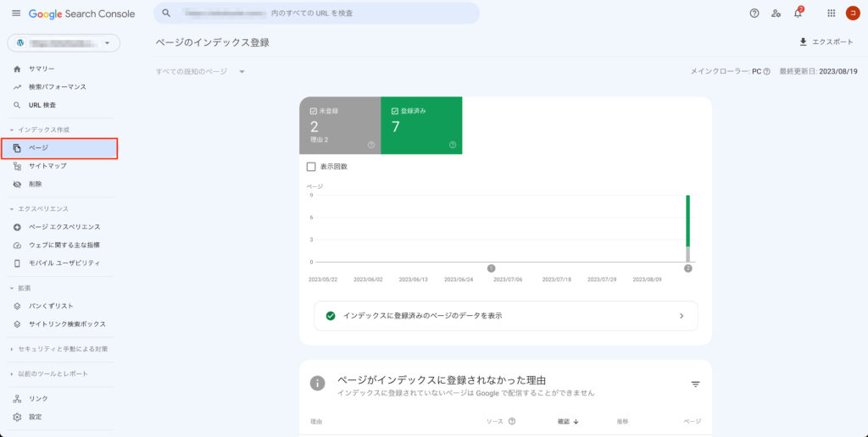Viewport: 868px width, 437px height.
Task: Open the hamburger main menu
Action: point(16,14)
